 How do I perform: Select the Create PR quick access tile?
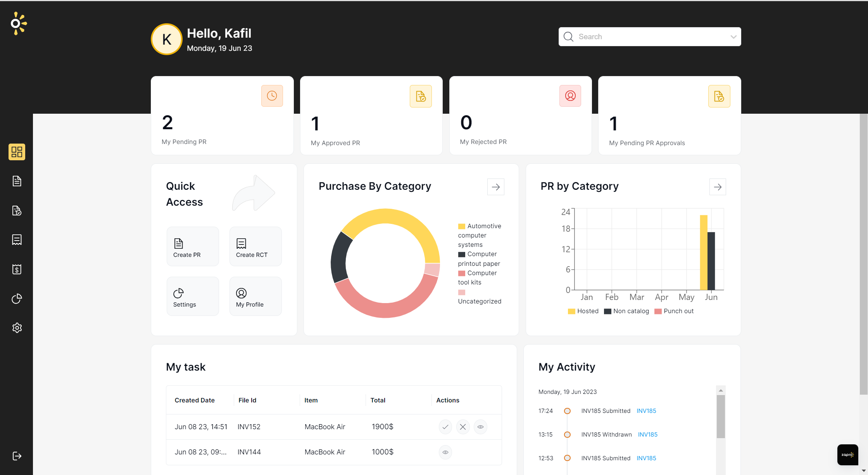pyautogui.click(x=192, y=246)
